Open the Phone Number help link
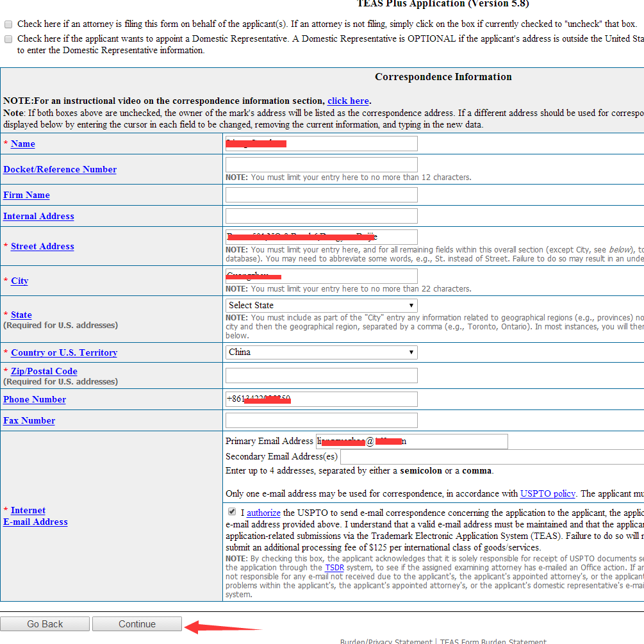The width and height of the screenshot is (644, 644). point(35,400)
